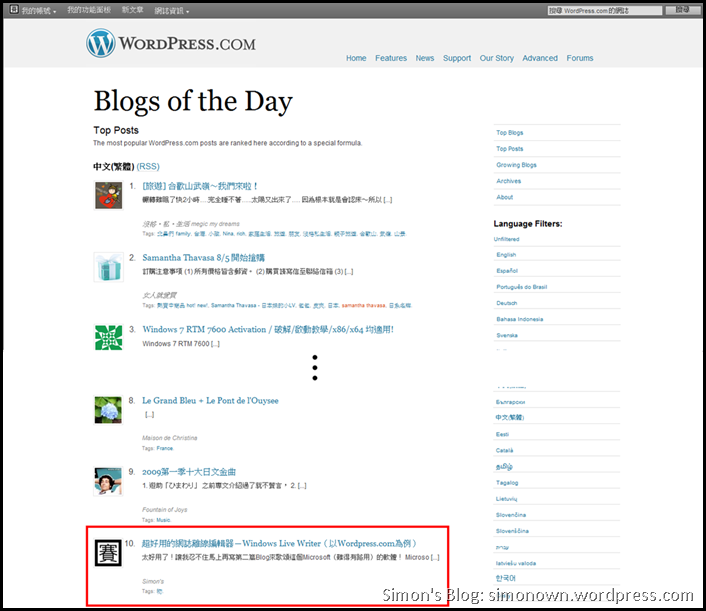Go to the Home nav link

[x=356, y=58]
